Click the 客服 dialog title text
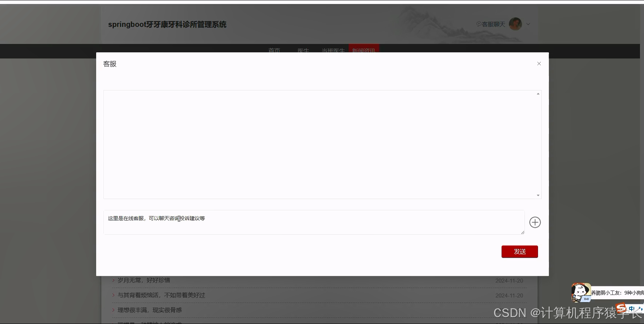This screenshot has height=324, width=644. (110, 64)
